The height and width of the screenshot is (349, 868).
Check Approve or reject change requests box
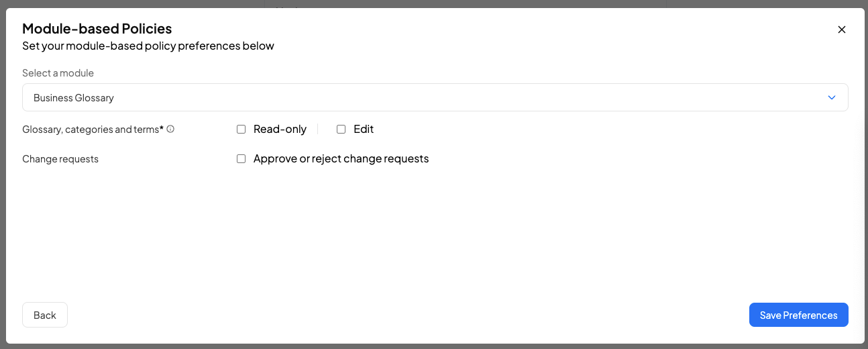[241, 159]
